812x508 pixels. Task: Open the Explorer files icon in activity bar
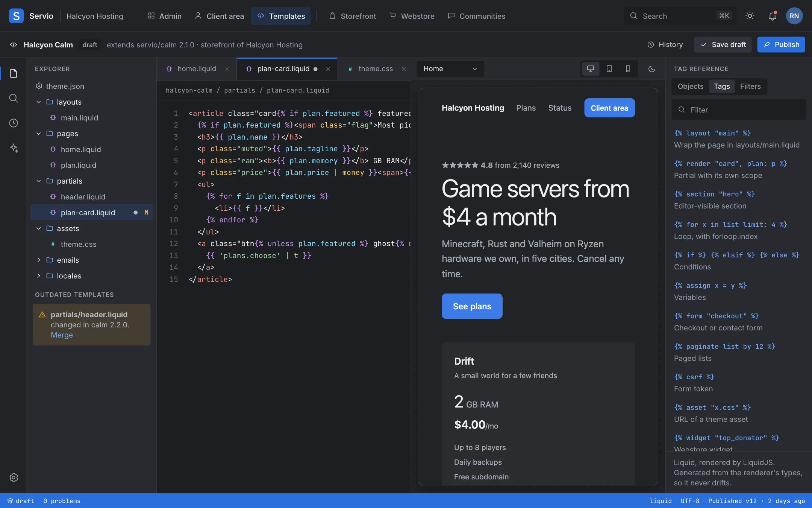[14, 73]
